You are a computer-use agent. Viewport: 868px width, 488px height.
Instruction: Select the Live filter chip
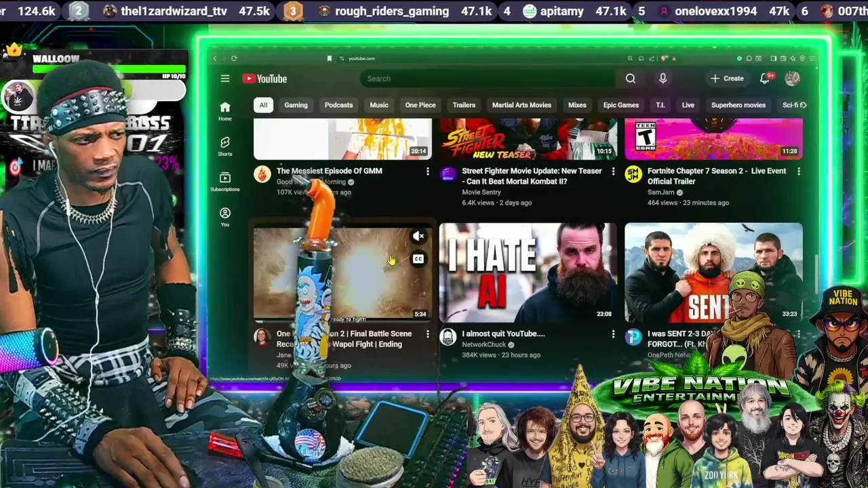point(688,105)
